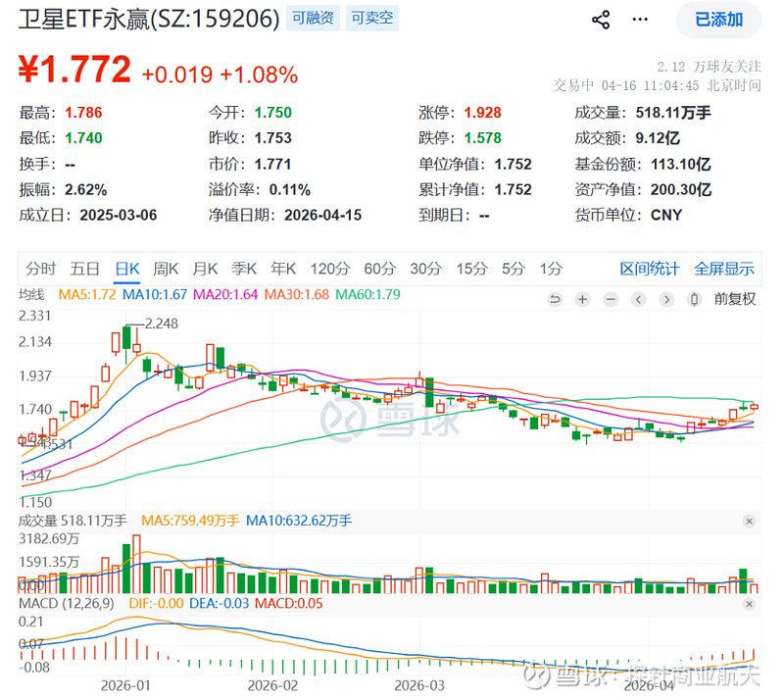Select the 季K chart tab
784x700 pixels.
tap(244, 269)
